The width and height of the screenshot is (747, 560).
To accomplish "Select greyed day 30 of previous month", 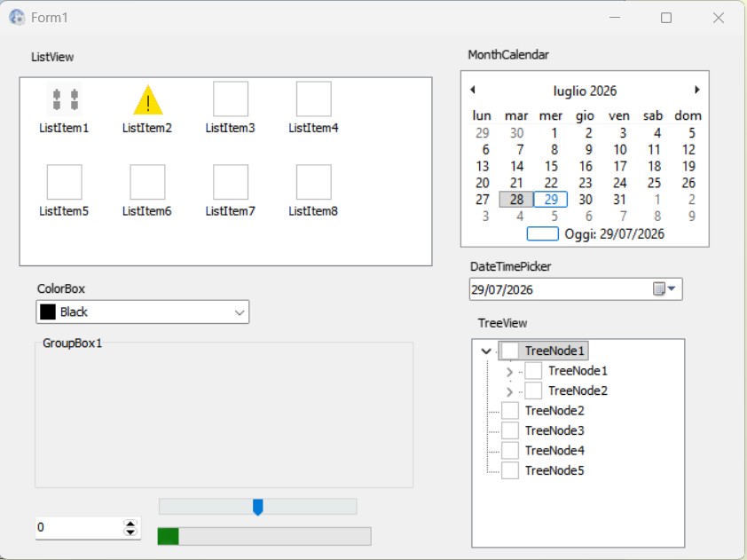I will coord(516,133).
